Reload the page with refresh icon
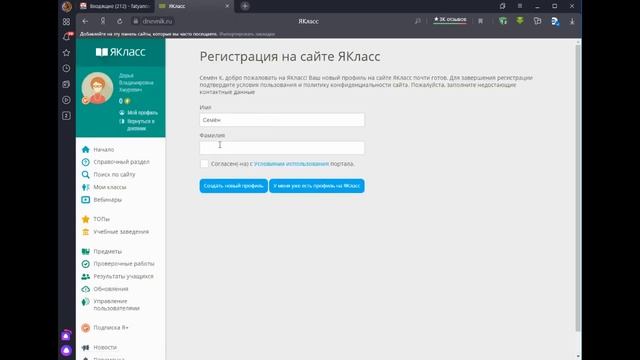Viewport: 640px width, 360px height. (120, 21)
